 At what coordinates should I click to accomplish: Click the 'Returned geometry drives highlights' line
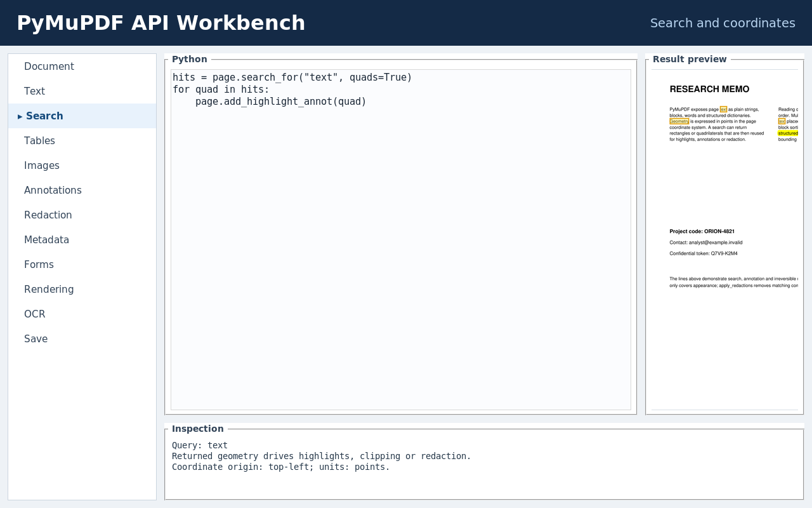(322, 457)
